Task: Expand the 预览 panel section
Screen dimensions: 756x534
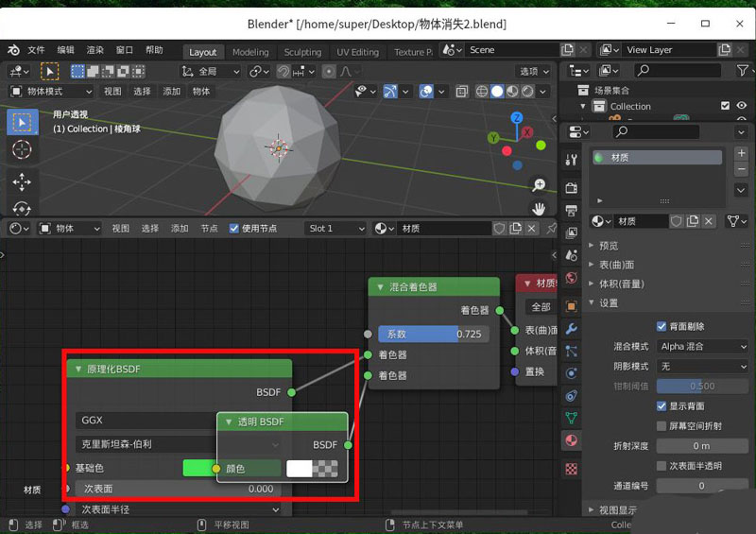Action: pos(607,245)
